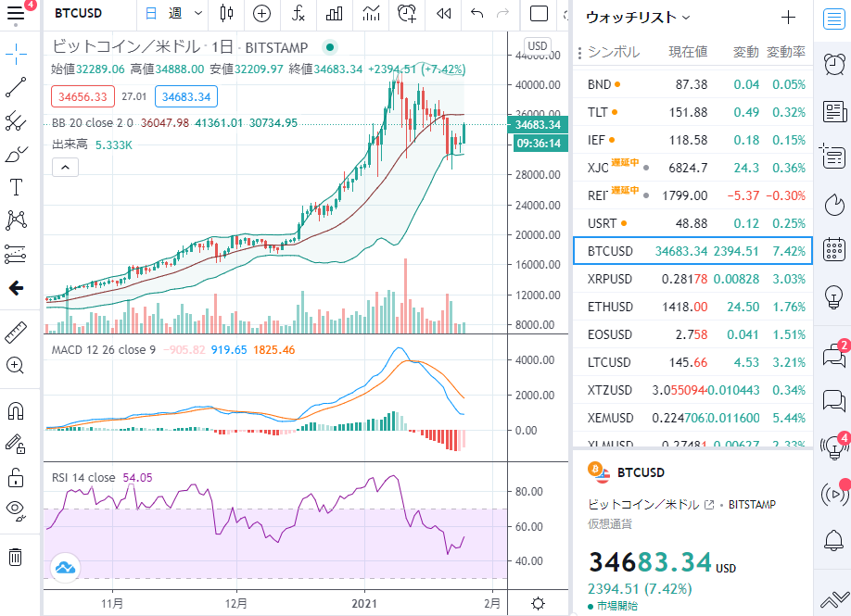Open chart settings gear at bottom right
This screenshot has height=616, width=851.
pos(538,603)
